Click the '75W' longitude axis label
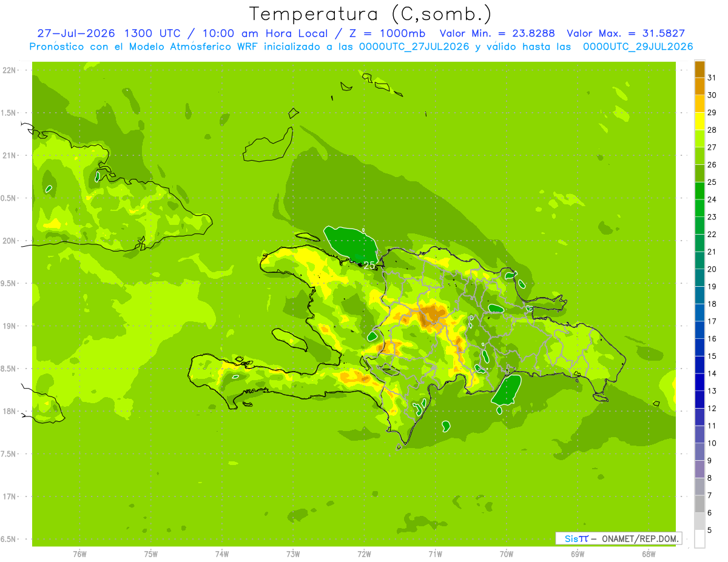This screenshot has width=728, height=562. coord(151,554)
